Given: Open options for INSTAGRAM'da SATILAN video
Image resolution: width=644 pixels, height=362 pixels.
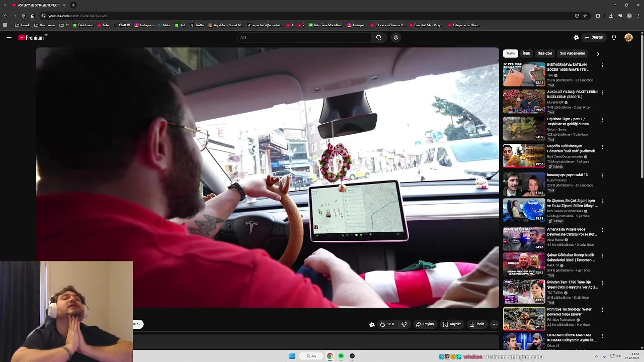Looking at the screenshot, I should click(x=602, y=65).
